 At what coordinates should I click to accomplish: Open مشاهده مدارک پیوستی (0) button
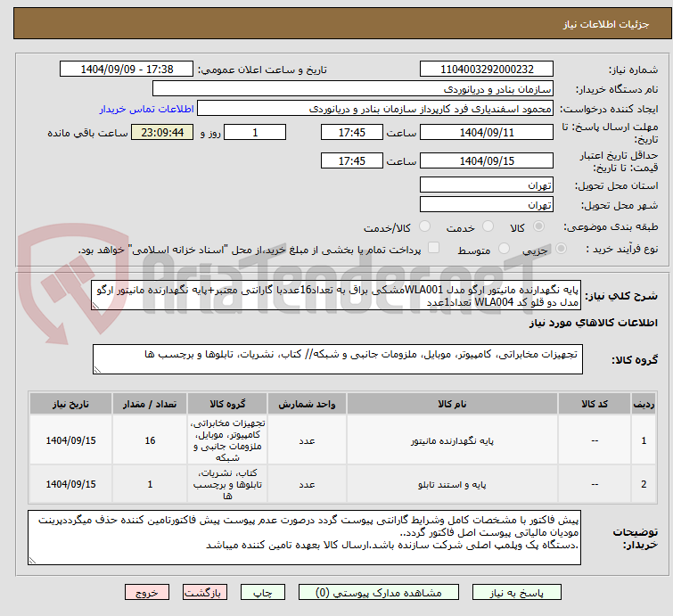pos(378,593)
